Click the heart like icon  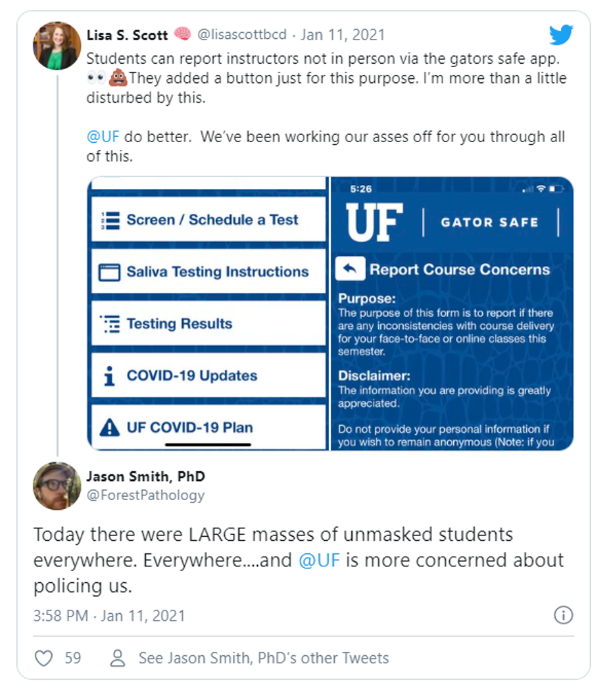pyautogui.click(x=43, y=658)
